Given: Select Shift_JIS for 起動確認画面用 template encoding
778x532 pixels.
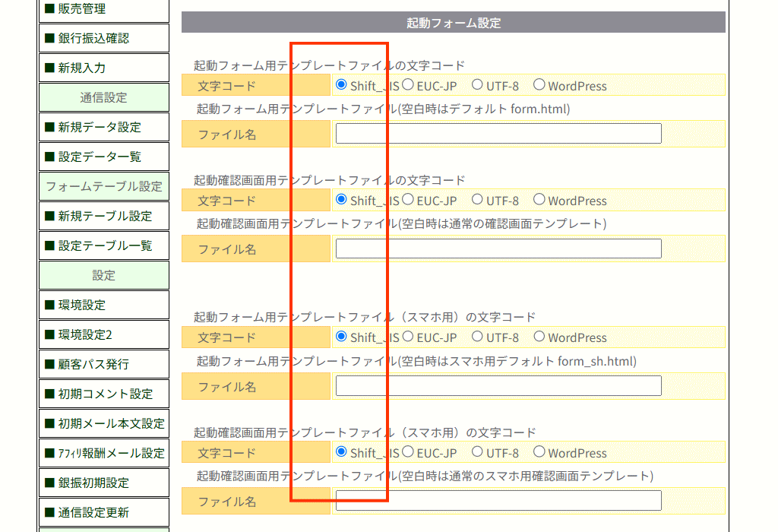Looking at the screenshot, I should coord(341,199).
